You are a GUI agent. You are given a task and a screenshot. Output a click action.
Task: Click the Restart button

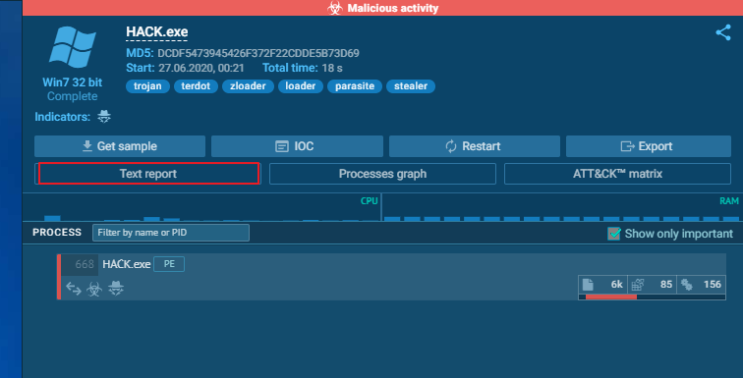474,146
